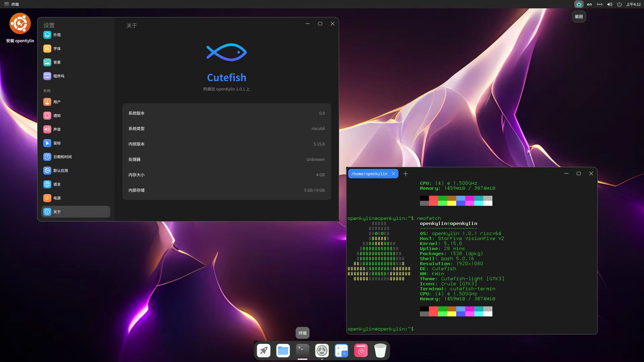The height and width of the screenshot is (362, 644).
Task: Open the 外观 appearance settings icon
Action: click(47, 35)
